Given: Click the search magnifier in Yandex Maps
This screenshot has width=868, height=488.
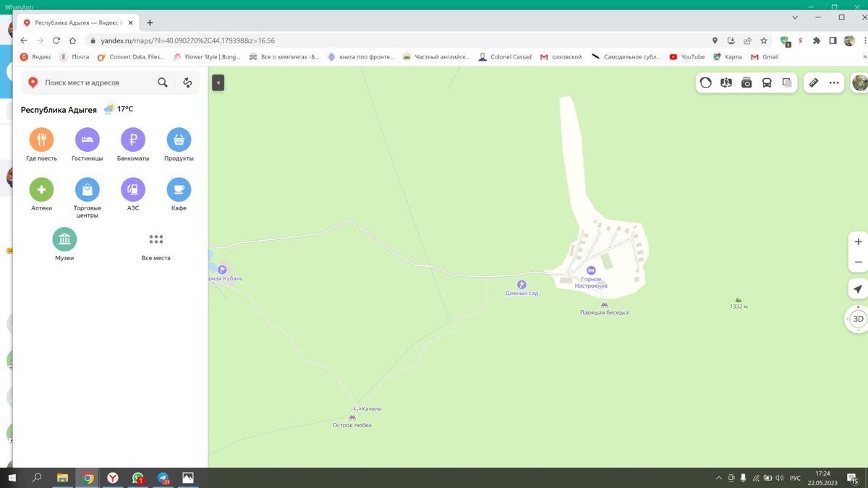Looking at the screenshot, I should pos(163,82).
